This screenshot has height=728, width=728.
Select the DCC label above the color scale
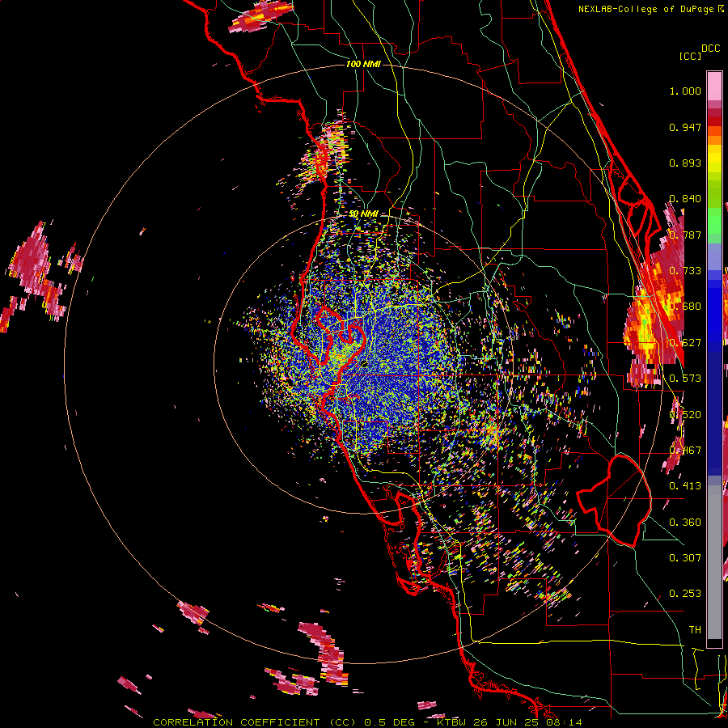[x=711, y=49]
